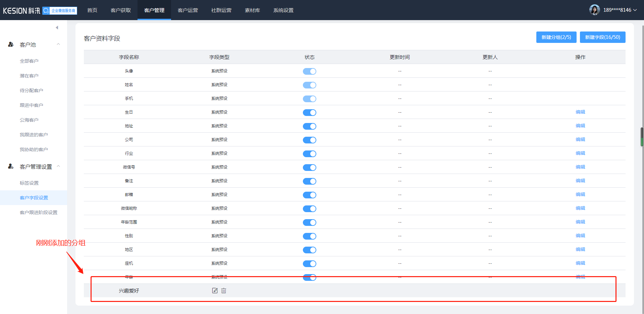The image size is (644, 314).
Task: Open 标签设置 in the sidebar
Action: tap(29, 183)
